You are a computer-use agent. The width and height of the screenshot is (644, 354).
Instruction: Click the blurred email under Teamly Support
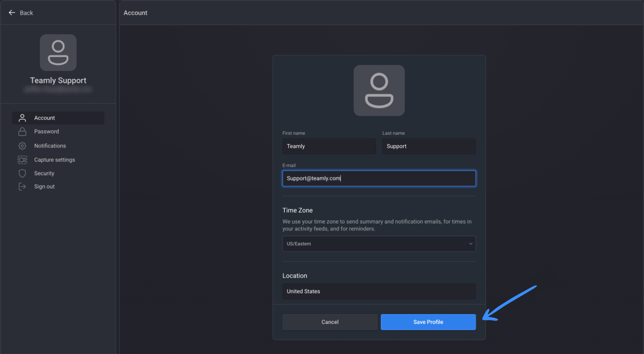click(58, 89)
